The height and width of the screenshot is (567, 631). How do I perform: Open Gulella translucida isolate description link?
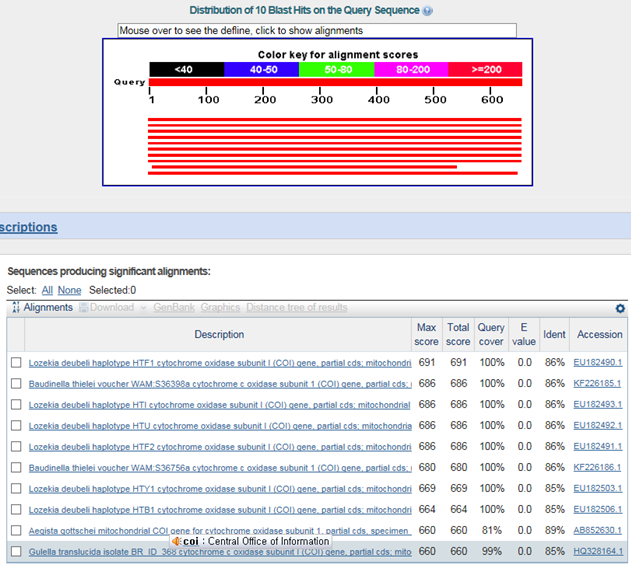tap(220, 552)
